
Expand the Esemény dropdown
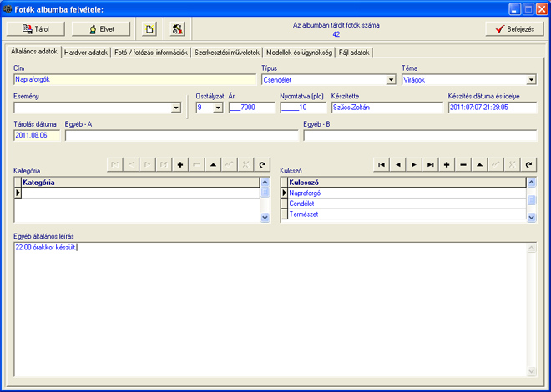[176, 108]
